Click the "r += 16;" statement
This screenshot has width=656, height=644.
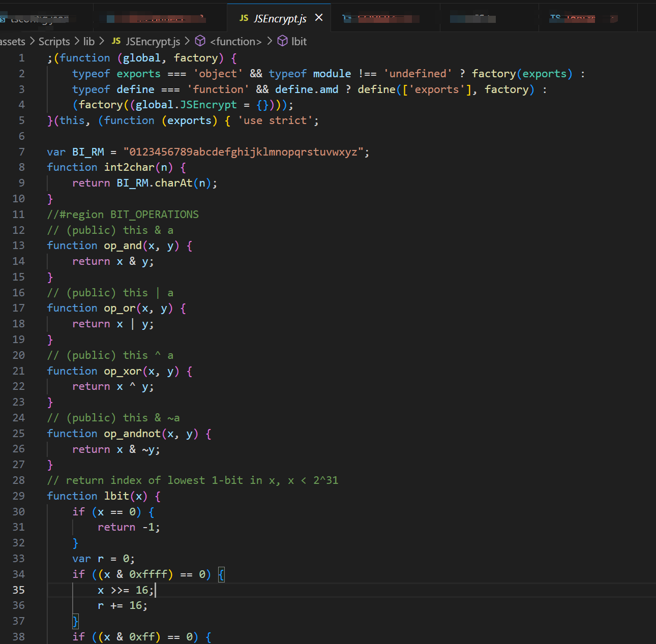pos(123,605)
